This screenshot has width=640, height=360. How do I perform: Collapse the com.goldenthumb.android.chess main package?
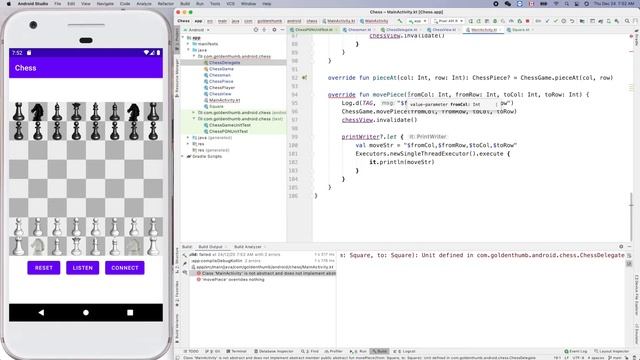tap(194, 56)
